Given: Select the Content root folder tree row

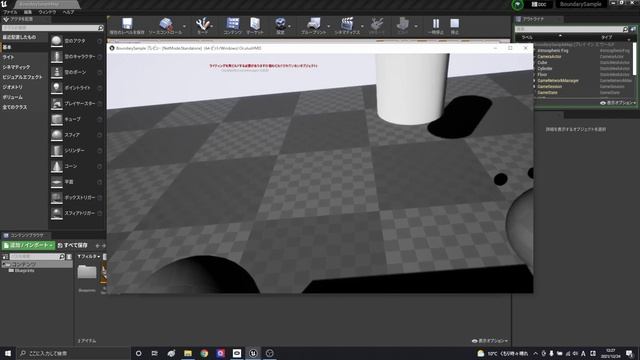Looking at the screenshot, I should (37, 265).
